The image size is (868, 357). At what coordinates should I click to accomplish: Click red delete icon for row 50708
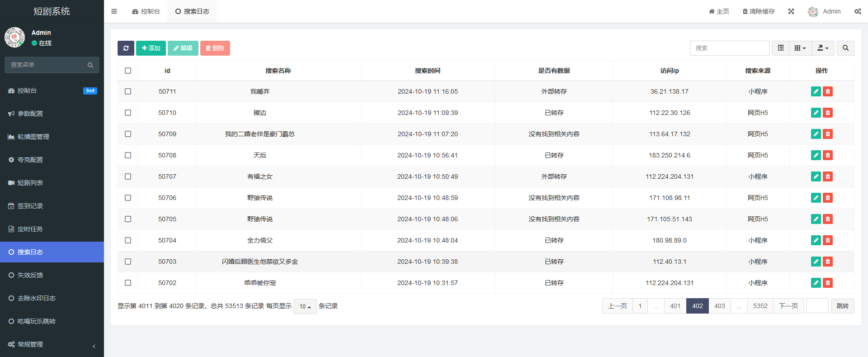(x=828, y=155)
